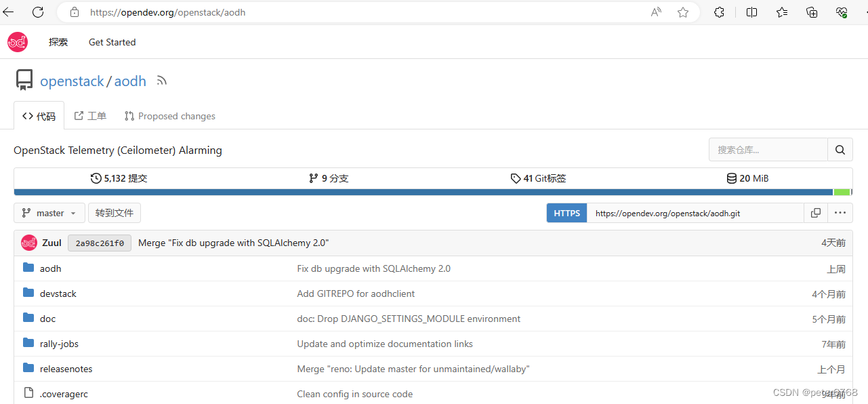Click the OpenDev logo in header

(x=18, y=42)
